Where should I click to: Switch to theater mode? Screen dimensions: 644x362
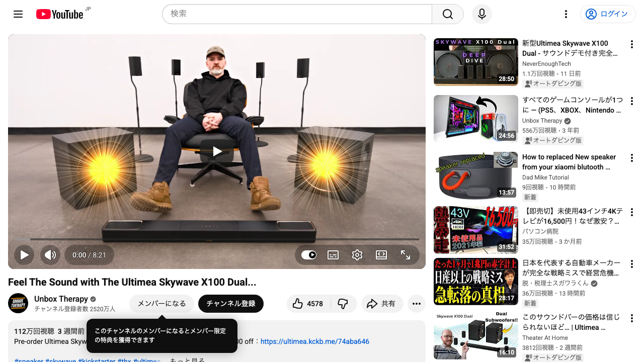[381, 255]
